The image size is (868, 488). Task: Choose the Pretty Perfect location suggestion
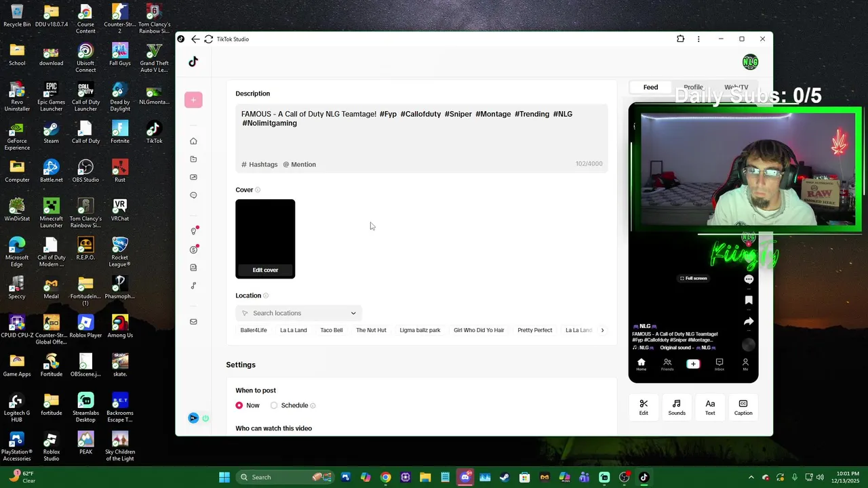[535, 330]
